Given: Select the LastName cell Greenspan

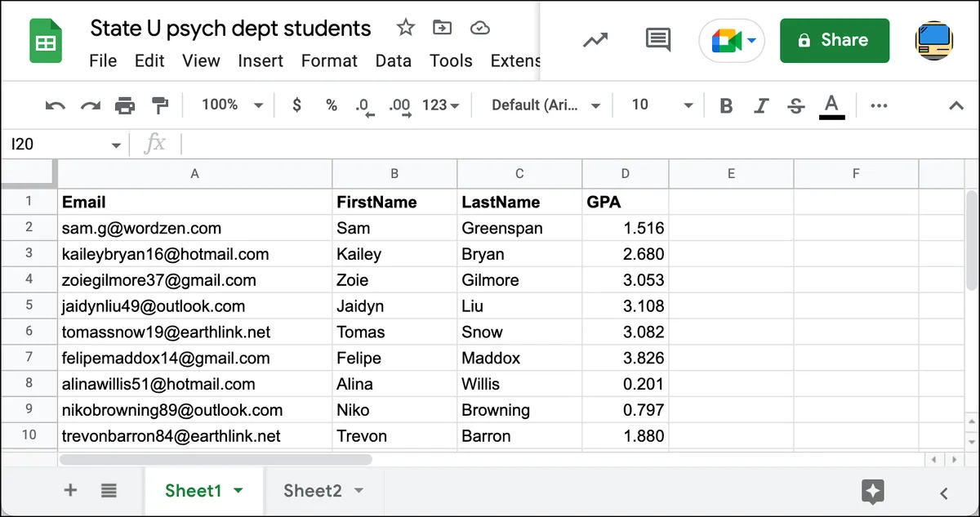Looking at the screenshot, I should click(519, 228).
